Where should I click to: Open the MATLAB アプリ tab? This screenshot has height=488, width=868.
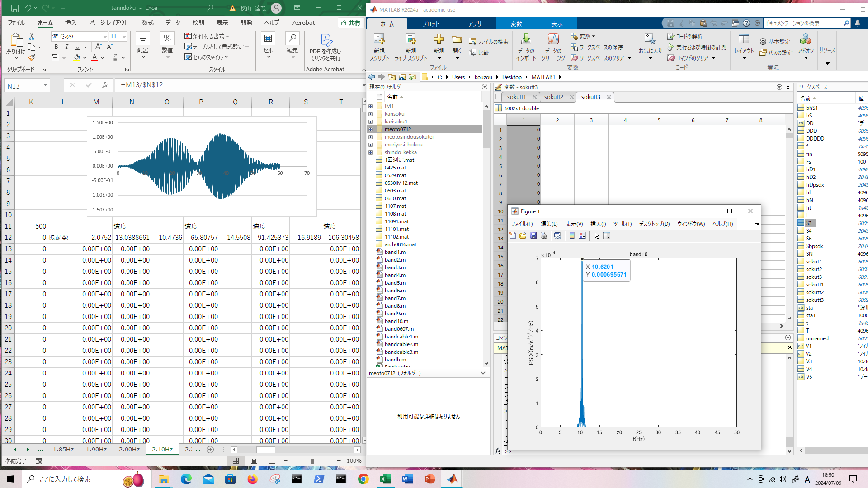coord(475,24)
